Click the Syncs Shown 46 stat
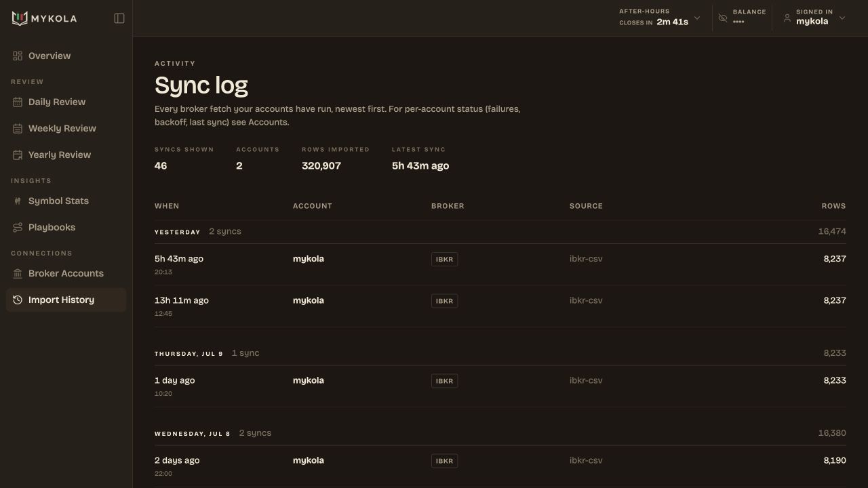Image resolution: width=868 pixels, height=488 pixels. pos(161,165)
